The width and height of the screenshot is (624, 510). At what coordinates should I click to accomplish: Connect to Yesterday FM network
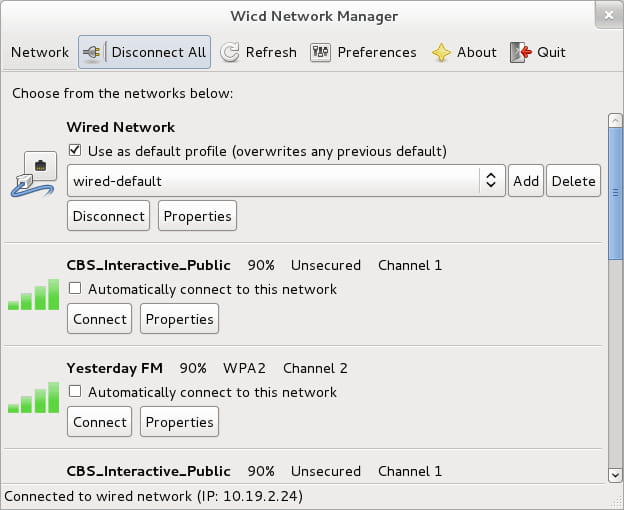[x=100, y=422]
